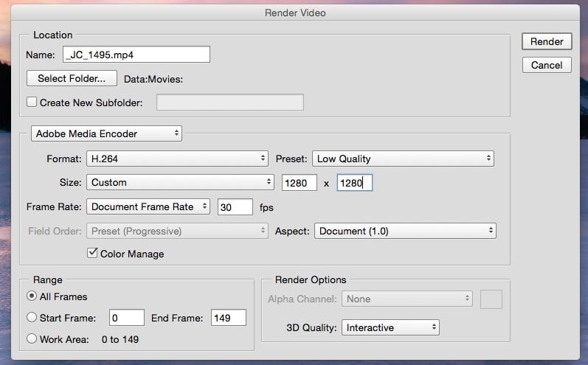Open the 3D Quality Interactive dropdown
The height and width of the screenshot is (365, 588).
tap(390, 327)
